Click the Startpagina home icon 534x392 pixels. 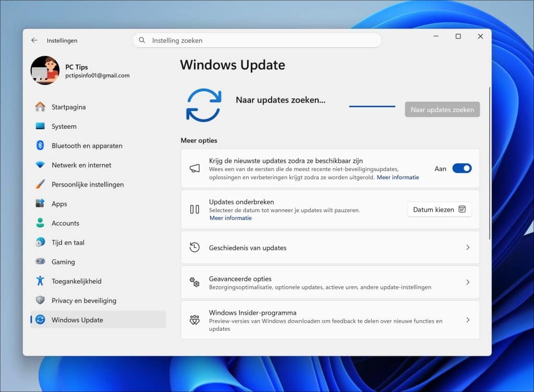pyautogui.click(x=40, y=107)
